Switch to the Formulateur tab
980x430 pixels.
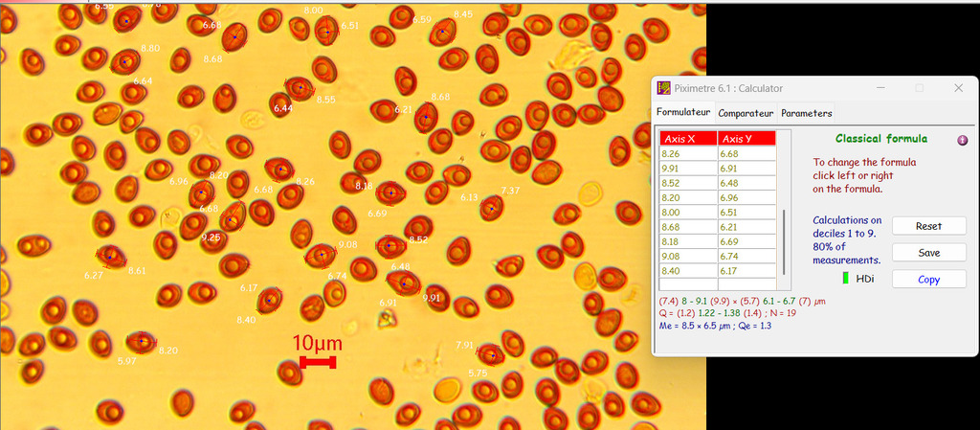(683, 112)
